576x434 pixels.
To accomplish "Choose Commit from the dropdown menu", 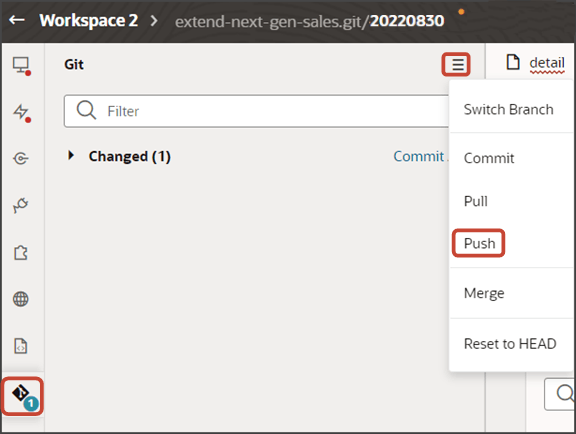I will tap(489, 158).
